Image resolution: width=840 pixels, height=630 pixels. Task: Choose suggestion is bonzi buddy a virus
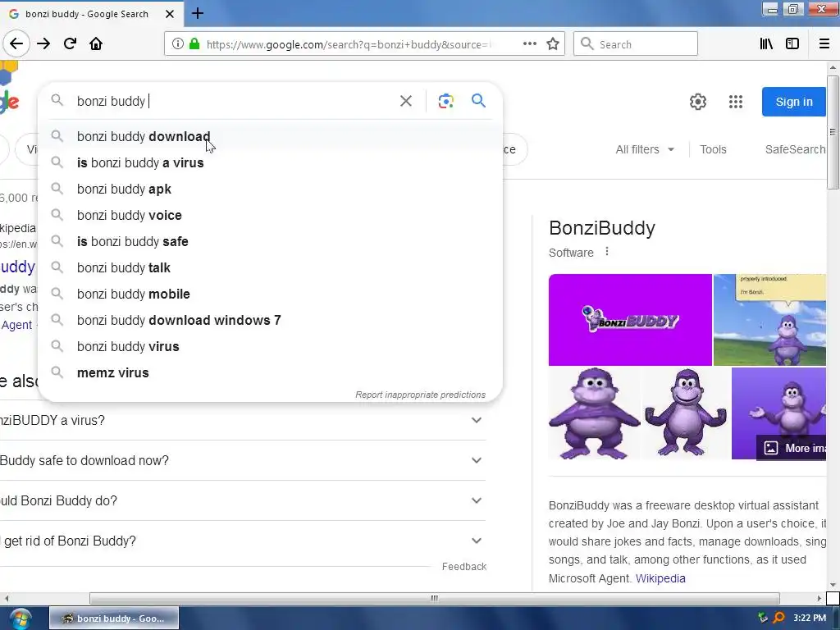pyautogui.click(x=270, y=163)
